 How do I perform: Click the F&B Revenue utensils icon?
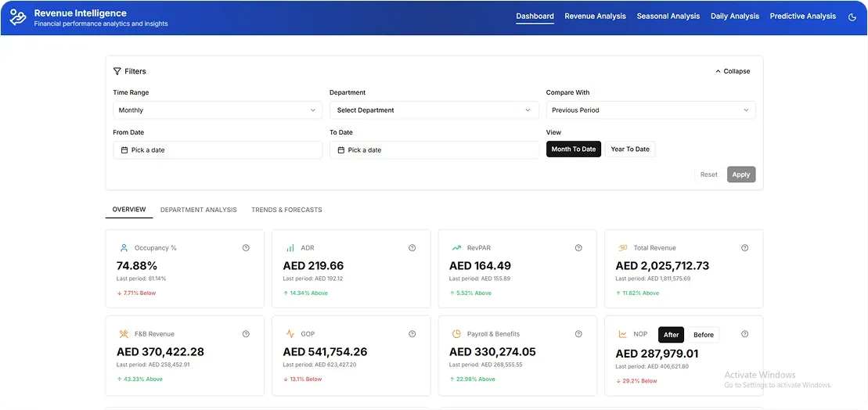(124, 334)
